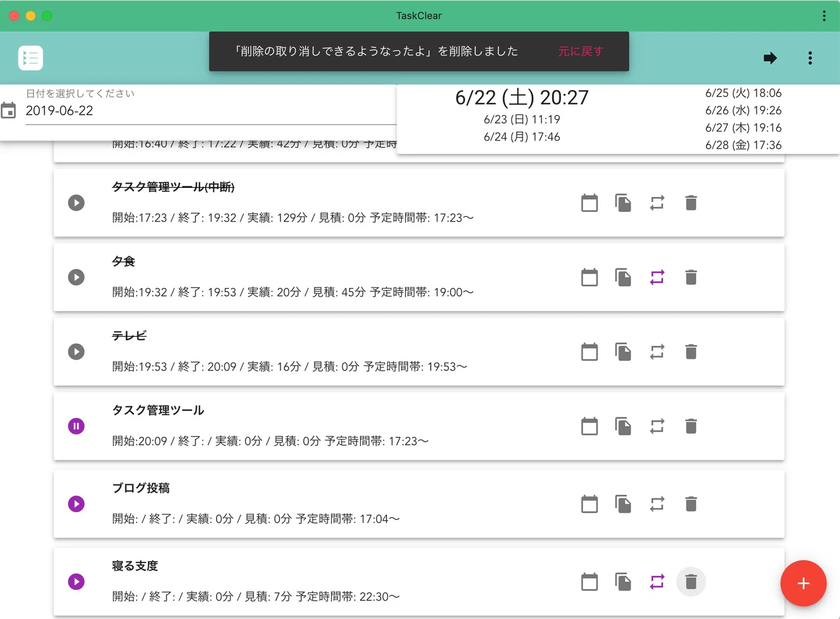Screen dimensions: 840x619
Task: Select date 6/27 (木) 19:16
Action: [743, 128]
